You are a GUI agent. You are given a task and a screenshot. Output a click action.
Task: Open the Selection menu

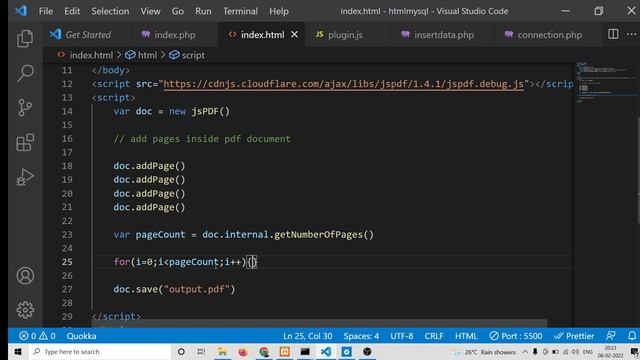coord(110,11)
